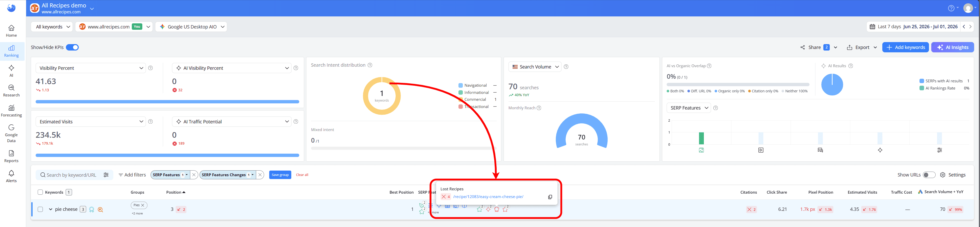Click the Monthly Reach help icon
The image size is (980, 227).
[x=539, y=108]
